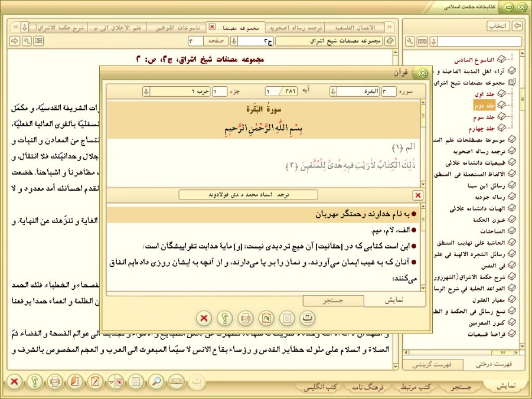The image size is (532, 399).
Task: Click the wrench settings icon in the book toolbar
Action: click(x=27, y=41)
